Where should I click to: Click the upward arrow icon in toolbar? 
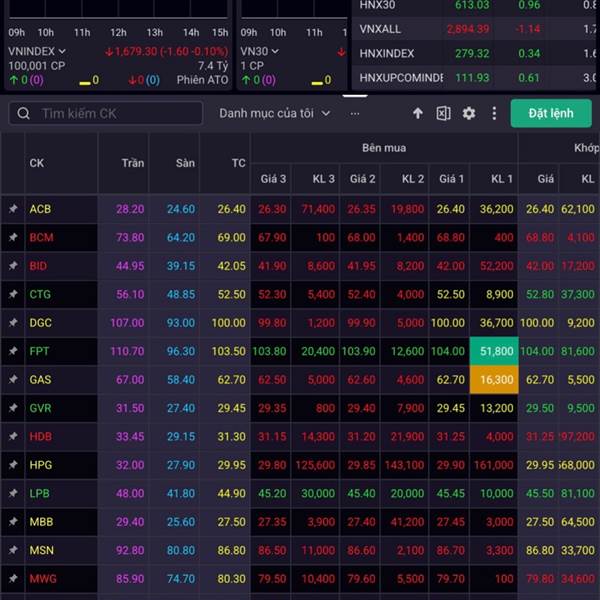point(418,113)
